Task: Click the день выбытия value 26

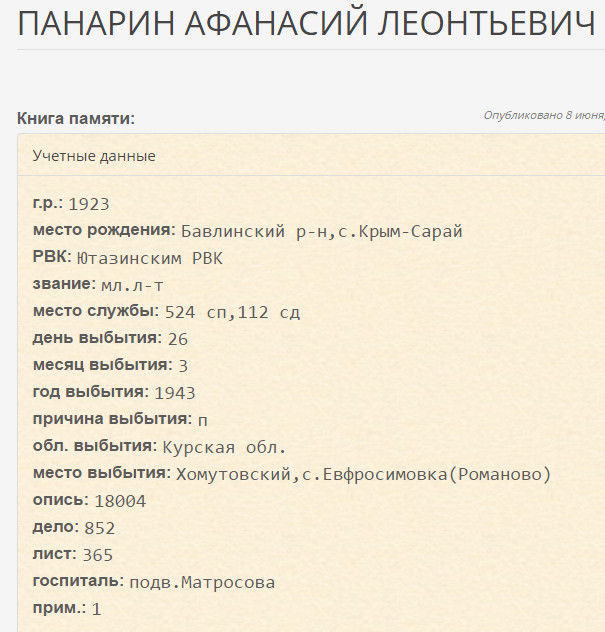Action: tap(178, 339)
